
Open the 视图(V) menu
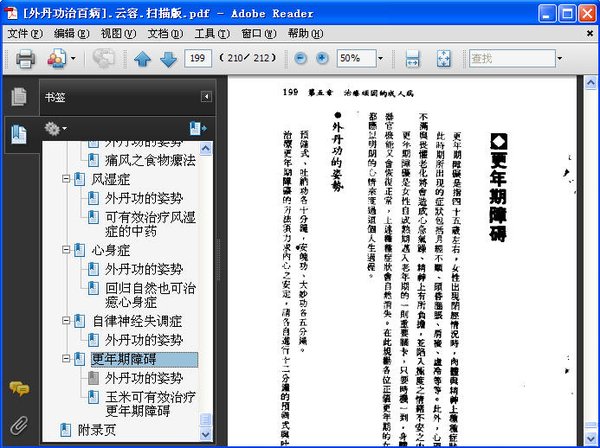(x=118, y=34)
